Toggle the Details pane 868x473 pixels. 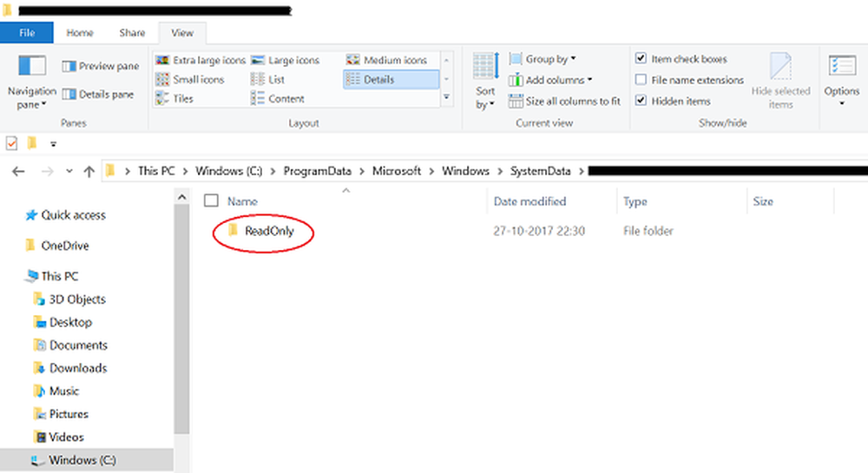pos(97,95)
